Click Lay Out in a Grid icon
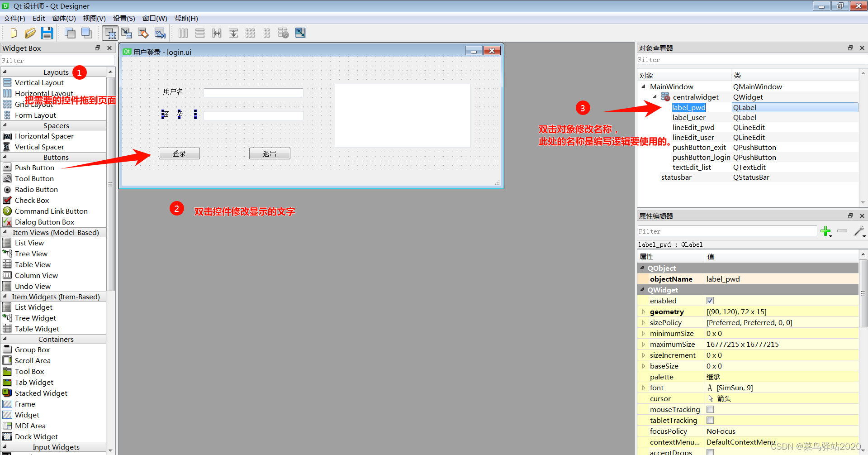The width and height of the screenshot is (868, 455). 250,33
